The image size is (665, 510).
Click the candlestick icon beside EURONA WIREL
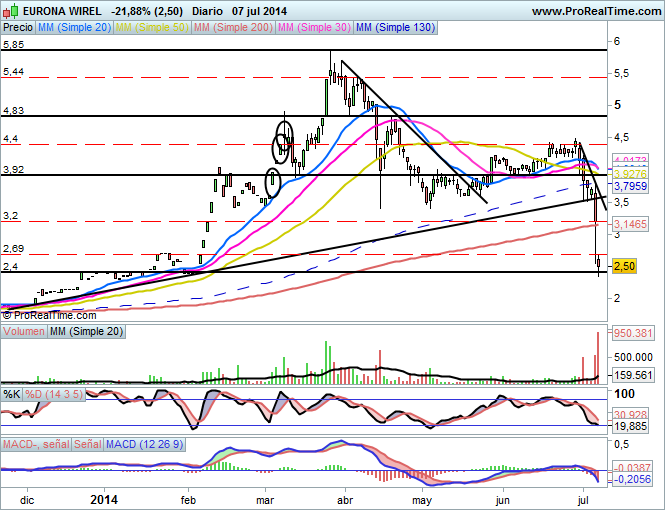click(x=10, y=11)
